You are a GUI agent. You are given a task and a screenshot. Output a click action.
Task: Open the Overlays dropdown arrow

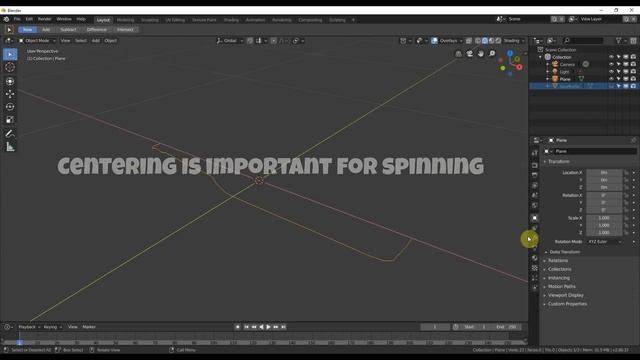461,41
